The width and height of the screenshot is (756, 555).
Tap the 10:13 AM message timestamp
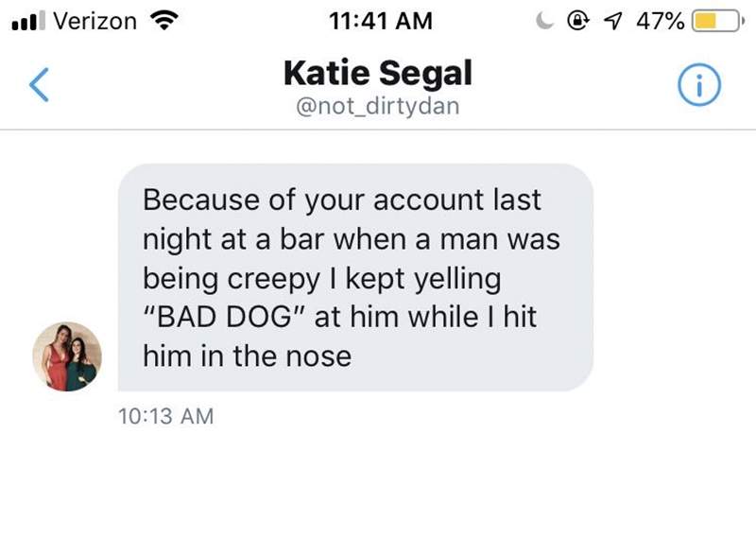click(x=167, y=415)
